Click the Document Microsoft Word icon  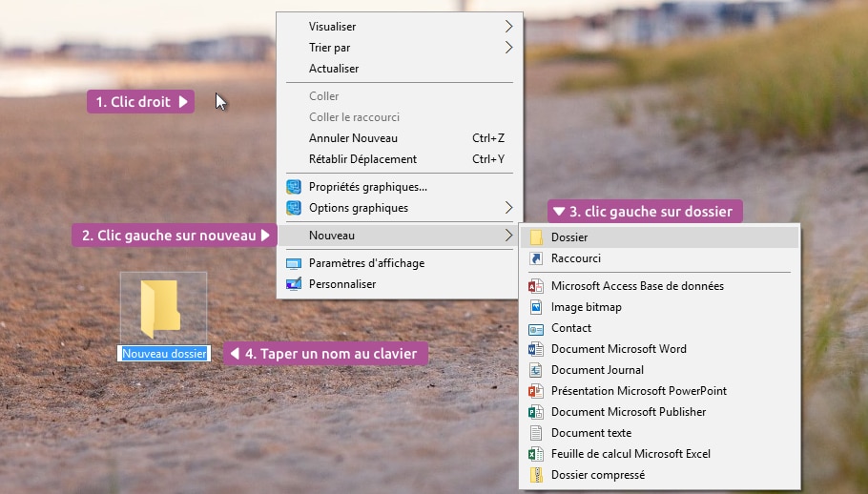click(536, 349)
